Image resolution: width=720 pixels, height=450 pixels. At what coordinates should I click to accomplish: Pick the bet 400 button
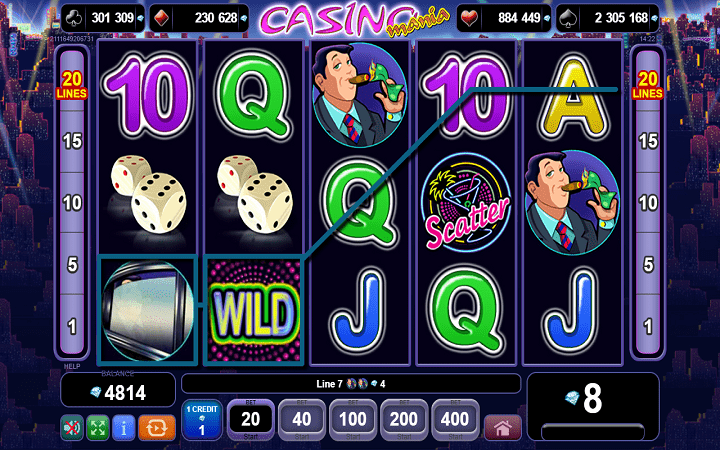[x=455, y=420]
